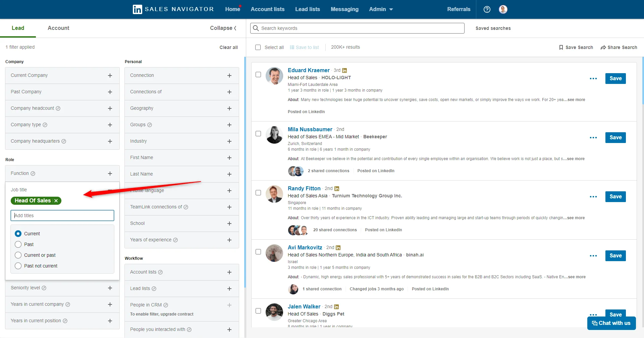This screenshot has width=644, height=338.
Task: Check the box for Eduard Kraemer
Action: (258, 75)
